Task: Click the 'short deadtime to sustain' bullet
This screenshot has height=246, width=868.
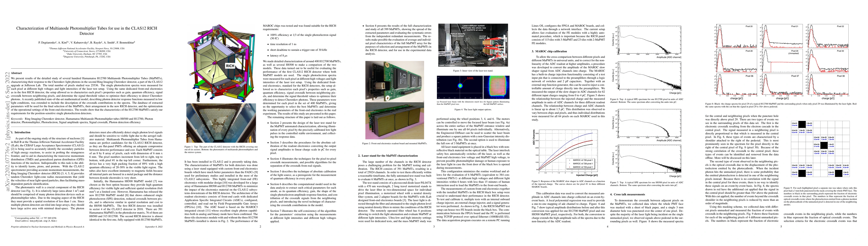Action: click(298, 50)
